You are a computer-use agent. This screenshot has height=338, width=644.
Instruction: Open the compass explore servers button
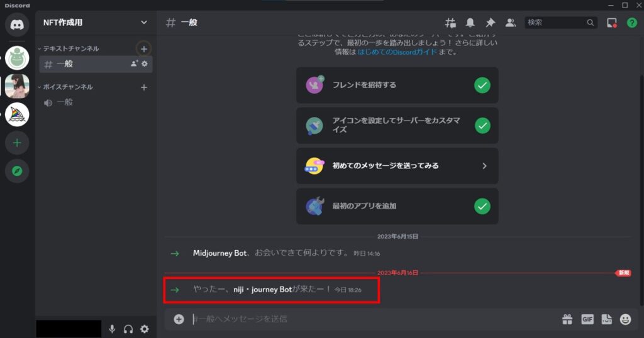[17, 171]
